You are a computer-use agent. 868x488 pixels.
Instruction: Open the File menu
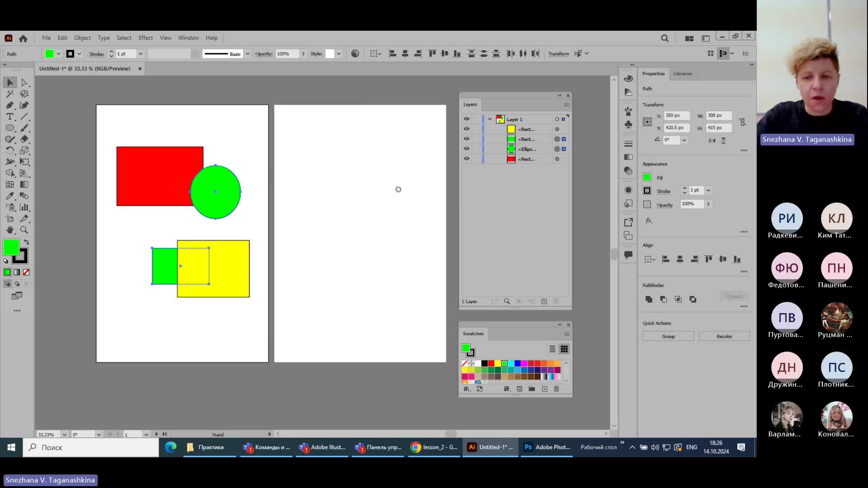click(46, 38)
